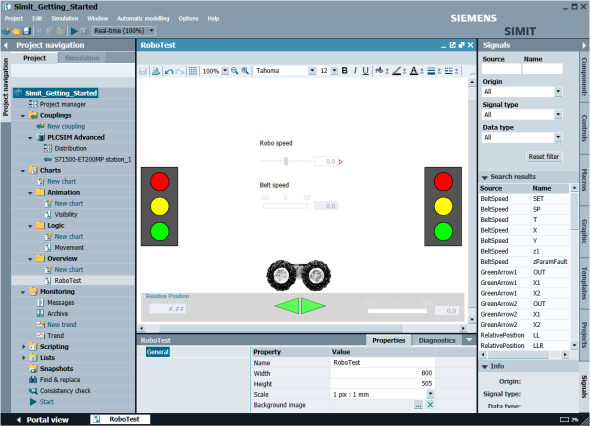The image size is (590, 426).
Task: Click the Robo speed slider handle
Action: [286, 161]
